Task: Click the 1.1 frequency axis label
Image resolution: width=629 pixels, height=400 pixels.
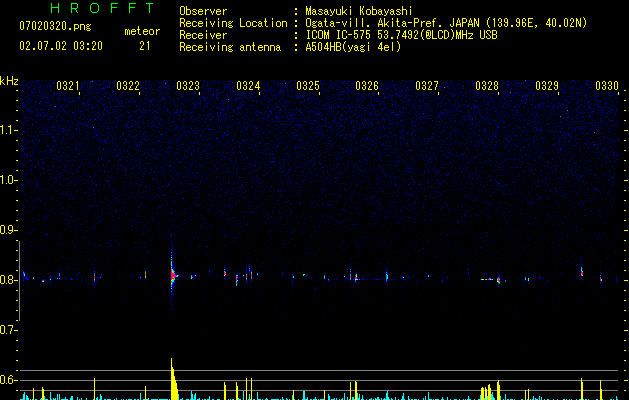Action: click(x=8, y=130)
